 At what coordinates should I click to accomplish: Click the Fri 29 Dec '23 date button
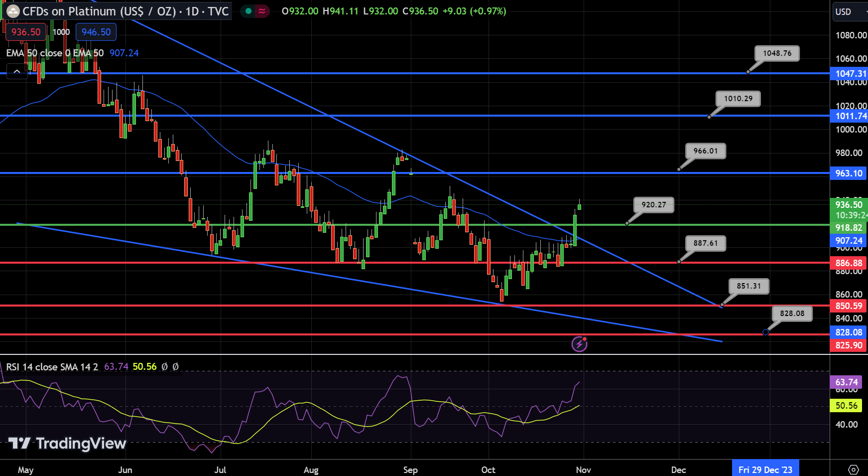(x=765, y=468)
